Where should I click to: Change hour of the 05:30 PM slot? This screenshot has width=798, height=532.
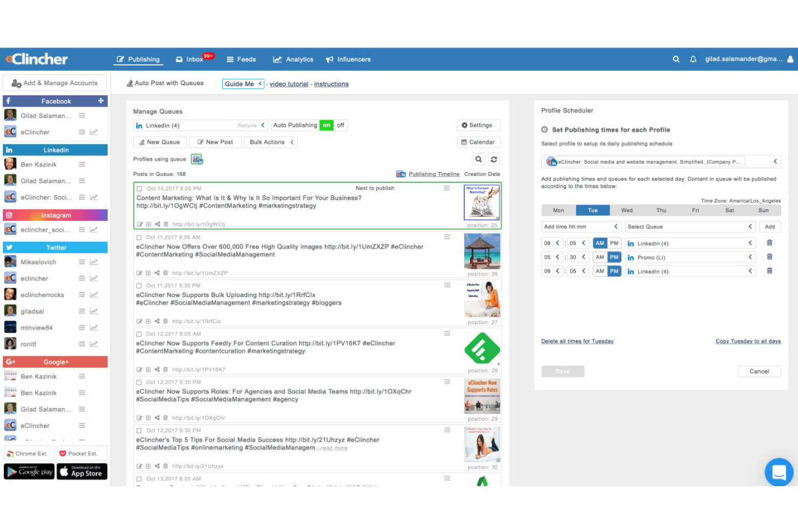coord(552,257)
